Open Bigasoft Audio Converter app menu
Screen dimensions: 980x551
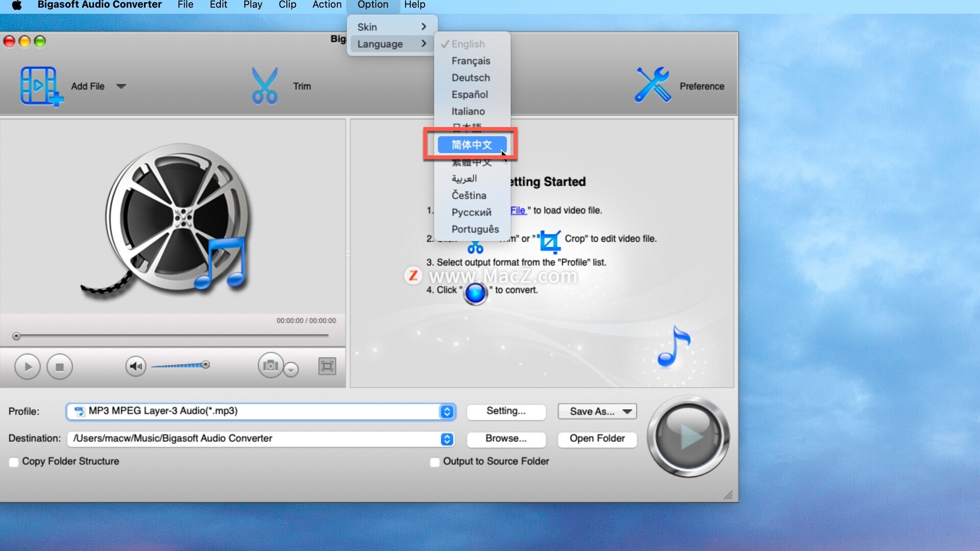pyautogui.click(x=100, y=5)
